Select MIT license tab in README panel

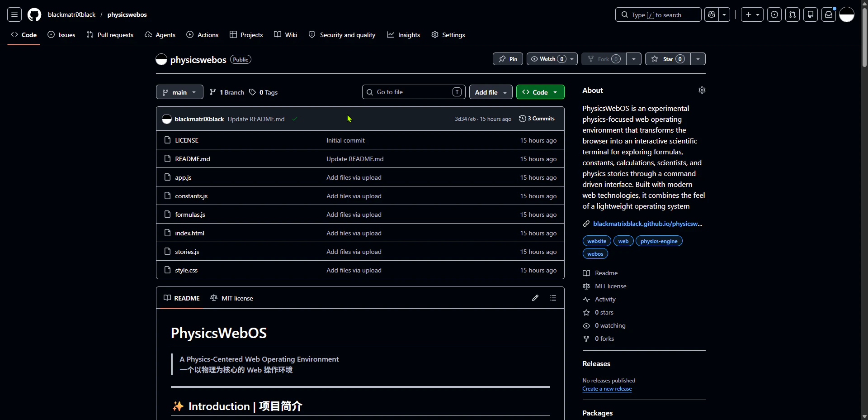click(232, 298)
